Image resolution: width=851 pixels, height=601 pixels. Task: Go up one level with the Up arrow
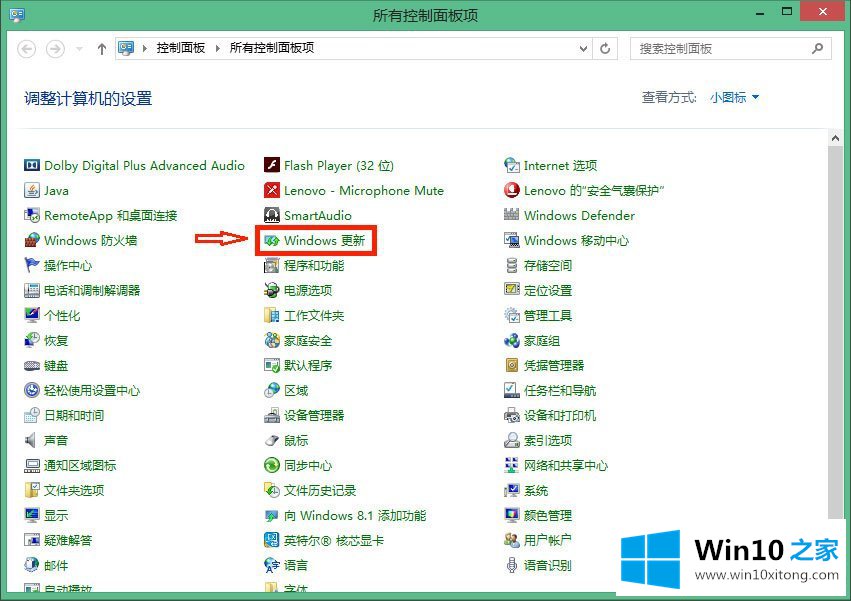(x=101, y=49)
